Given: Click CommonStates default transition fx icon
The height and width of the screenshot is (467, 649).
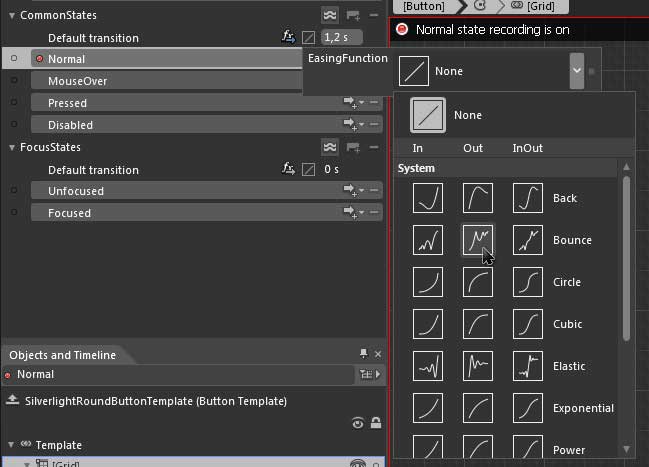Looking at the screenshot, I should 288,37.
